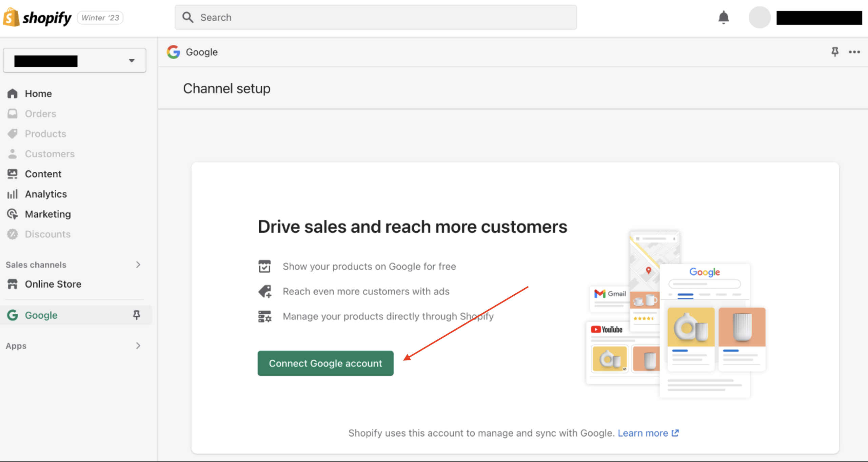868x462 pixels.
Task: Open the three-dot more actions menu
Action: [854, 52]
